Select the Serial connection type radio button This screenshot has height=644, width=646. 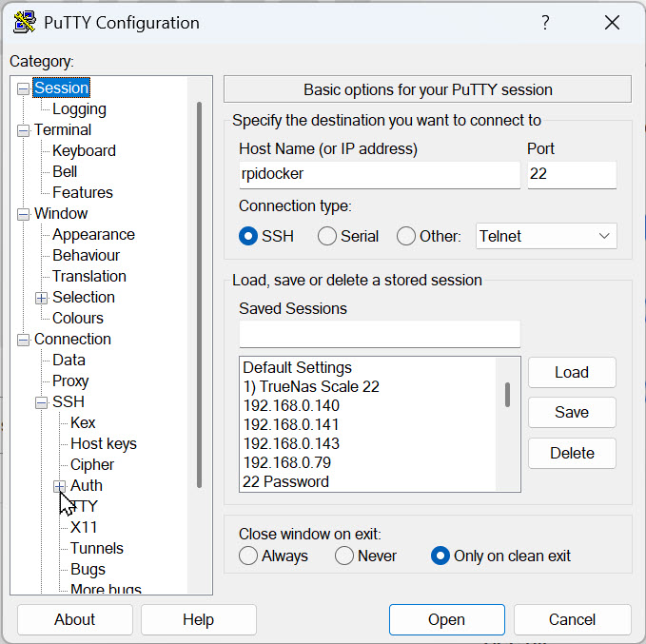[327, 237]
